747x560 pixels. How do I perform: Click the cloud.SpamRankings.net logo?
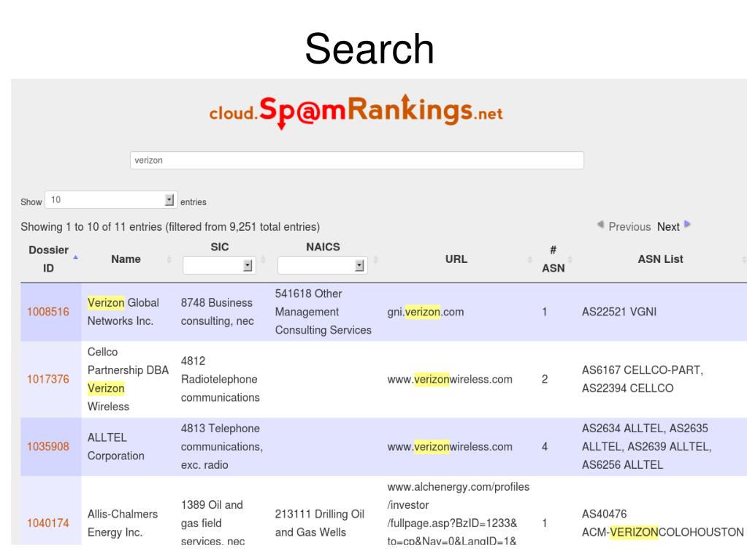point(356,112)
